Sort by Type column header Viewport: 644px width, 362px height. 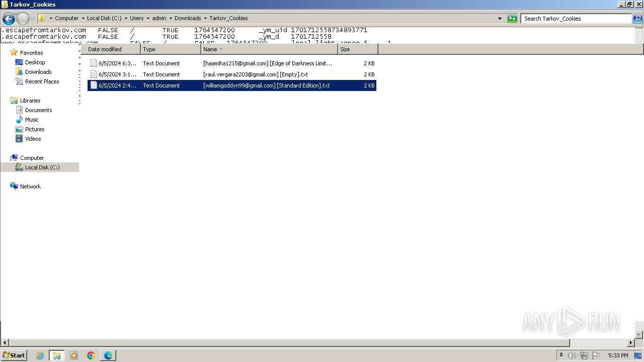pyautogui.click(x=171, y=49)
